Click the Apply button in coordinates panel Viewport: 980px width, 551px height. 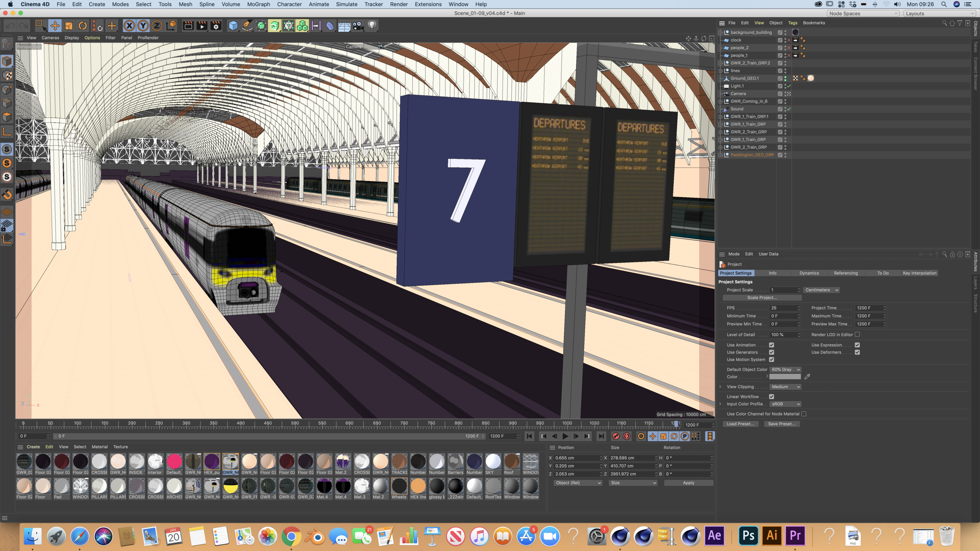click(688, 483)
